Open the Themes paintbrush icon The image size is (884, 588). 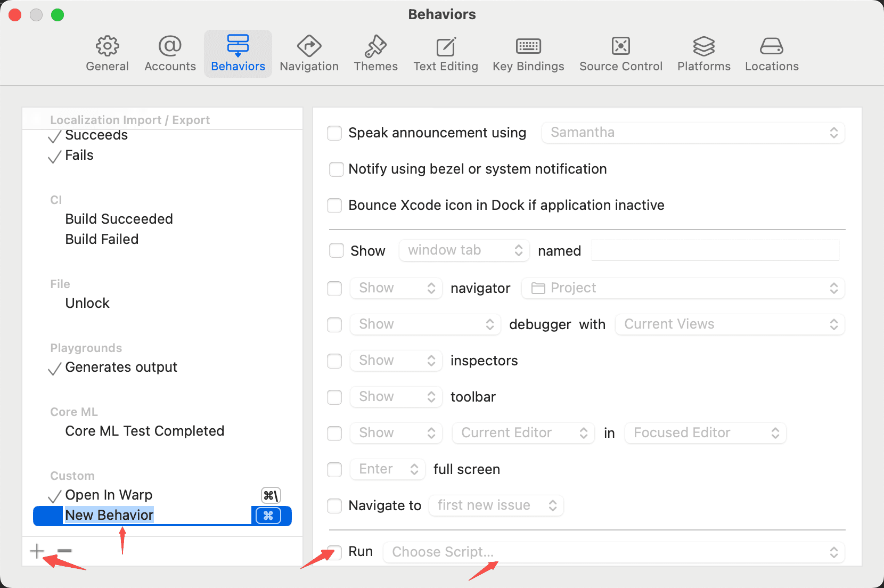tap(375, 46)
